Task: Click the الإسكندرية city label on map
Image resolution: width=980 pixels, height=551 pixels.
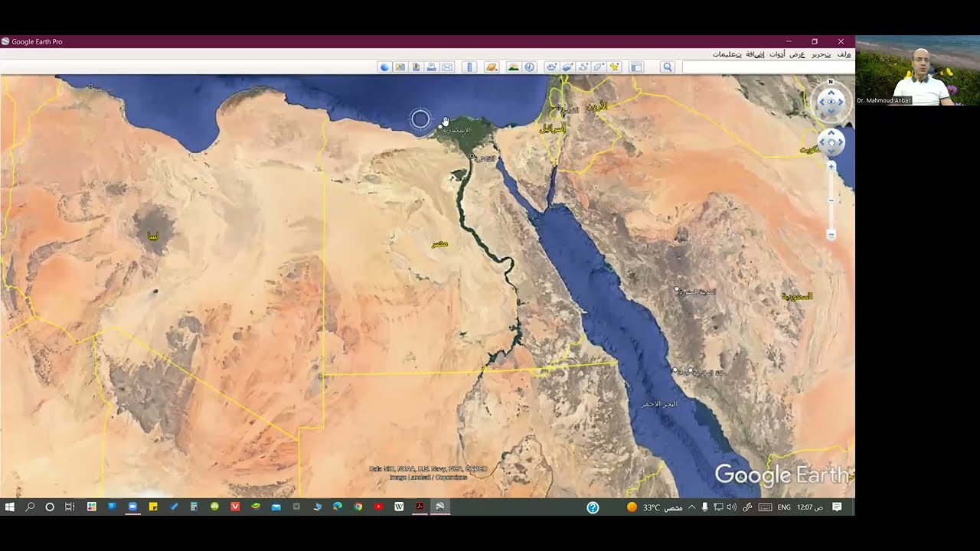Action: coord(457,130)
